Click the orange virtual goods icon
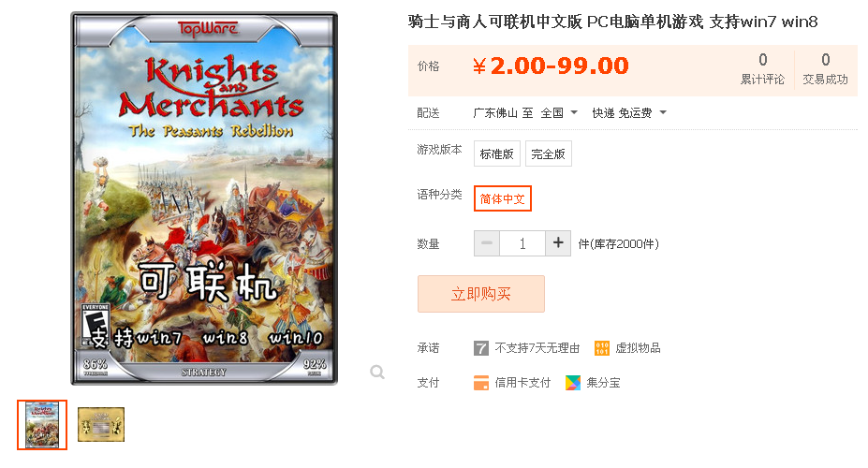Image resolution: width=868 pixels, height=468 pixels. click(x=602, y=348)
